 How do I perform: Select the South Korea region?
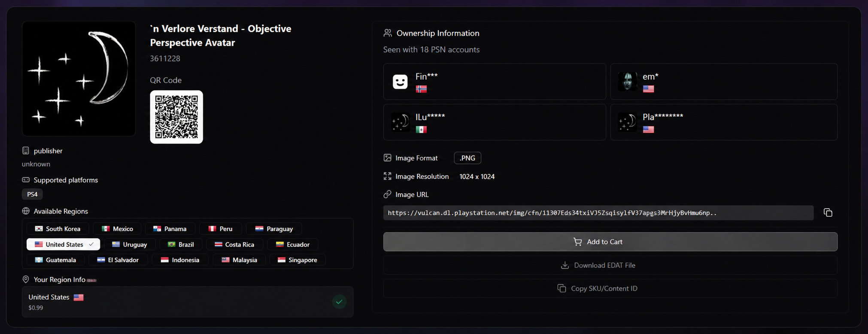click(58, 229)
